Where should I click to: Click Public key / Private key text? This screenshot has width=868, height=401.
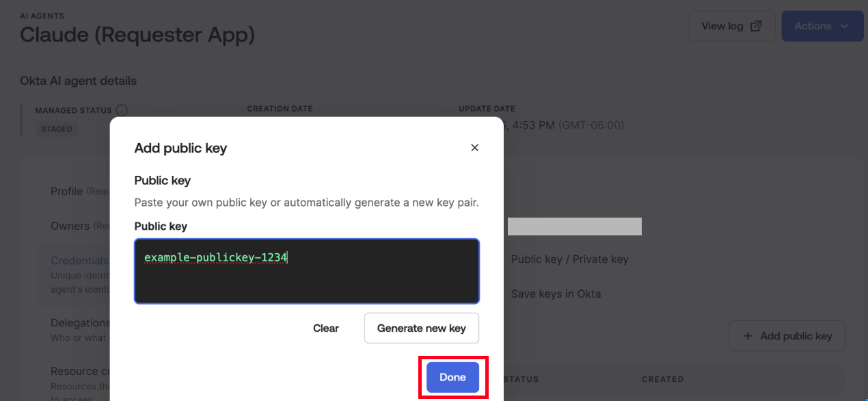pos(569,259)
